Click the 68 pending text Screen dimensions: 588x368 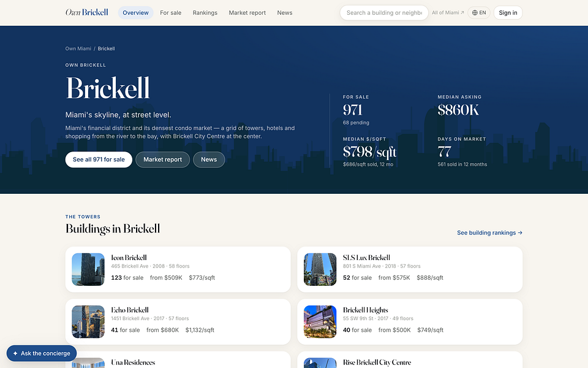pyautogui.click(x=356, y=123)
